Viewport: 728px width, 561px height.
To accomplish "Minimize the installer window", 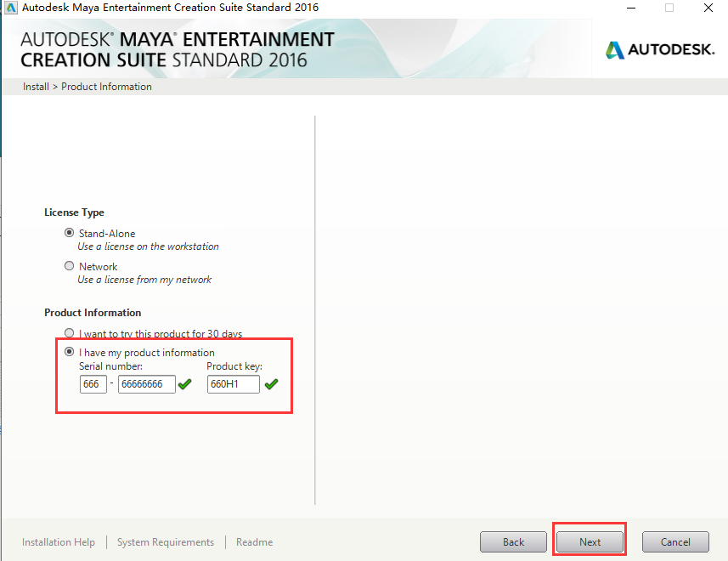I will 631,8.
